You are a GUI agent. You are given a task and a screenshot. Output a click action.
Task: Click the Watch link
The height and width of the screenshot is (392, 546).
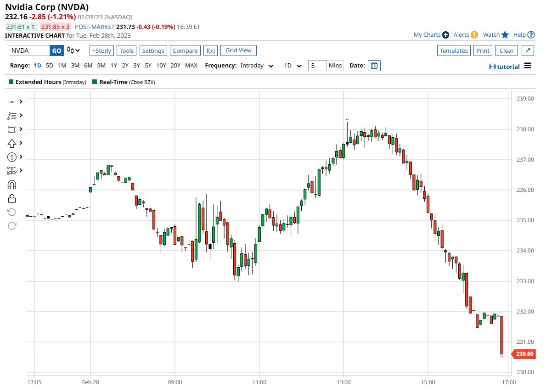click(x=491, y=35)
